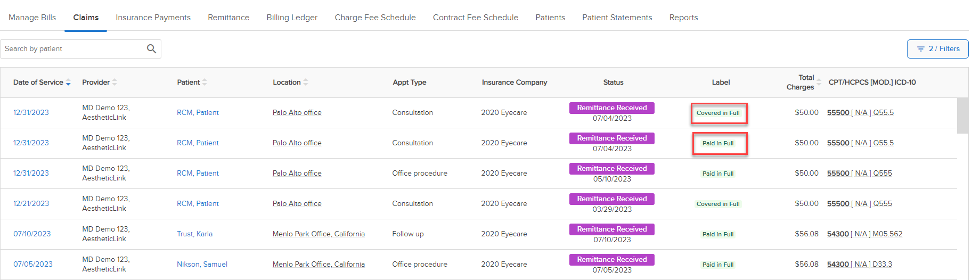Open the 12/21/2023 date of service link
The height and width of the screenshot is (280, 980).
(31, 204)
